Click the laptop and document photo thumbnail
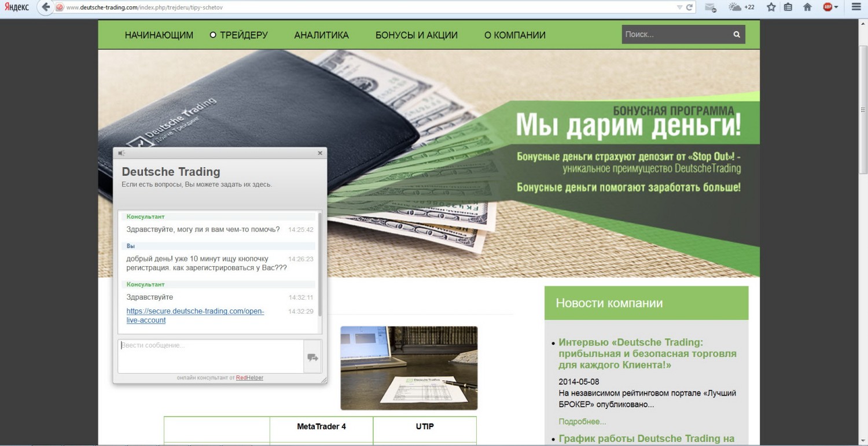The height and width of the screenshot is (446, 868). point(409,368)
